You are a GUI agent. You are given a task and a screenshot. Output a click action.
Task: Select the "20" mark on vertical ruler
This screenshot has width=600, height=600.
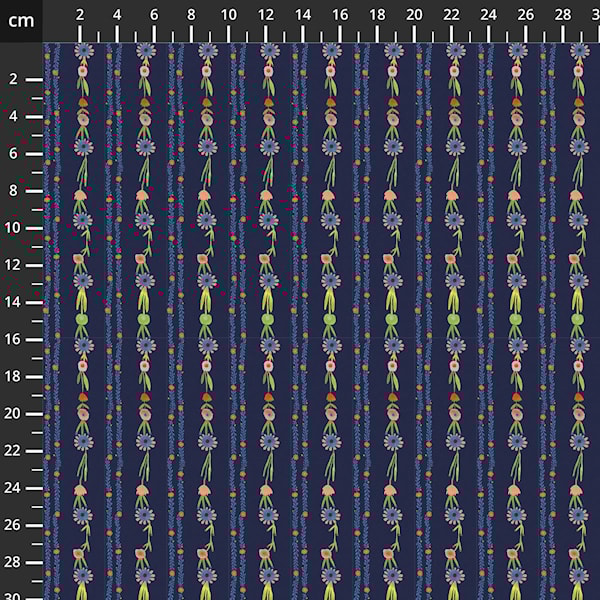[x=12, y=413]
